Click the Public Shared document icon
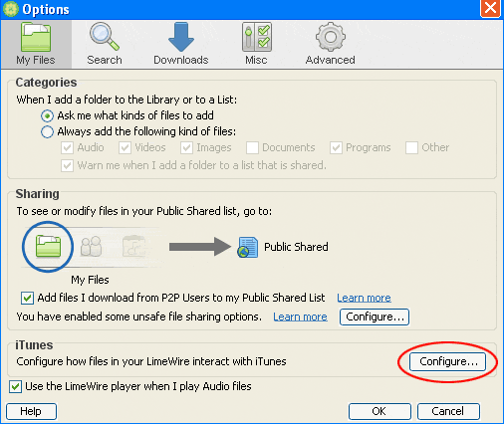504x424 pixels. (x=248, y=247)
